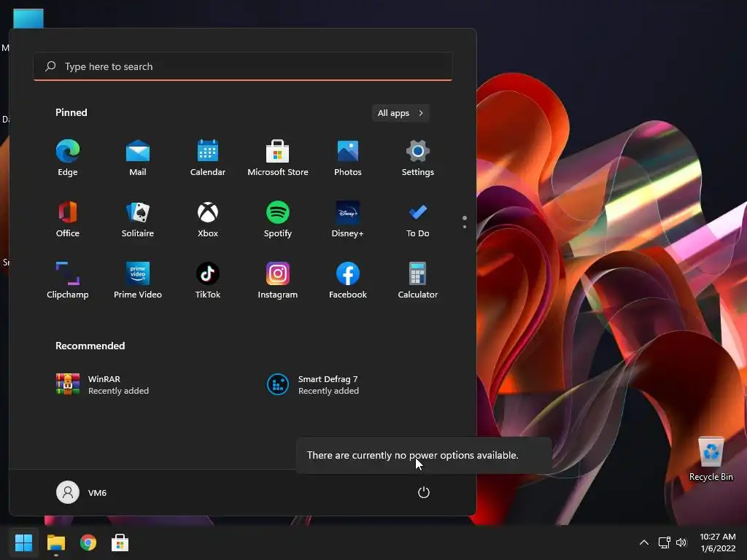Select the Recycle Bin on the desktop
Image resolution: width=747 pixels, height=560 pixels.
[711, 459]
